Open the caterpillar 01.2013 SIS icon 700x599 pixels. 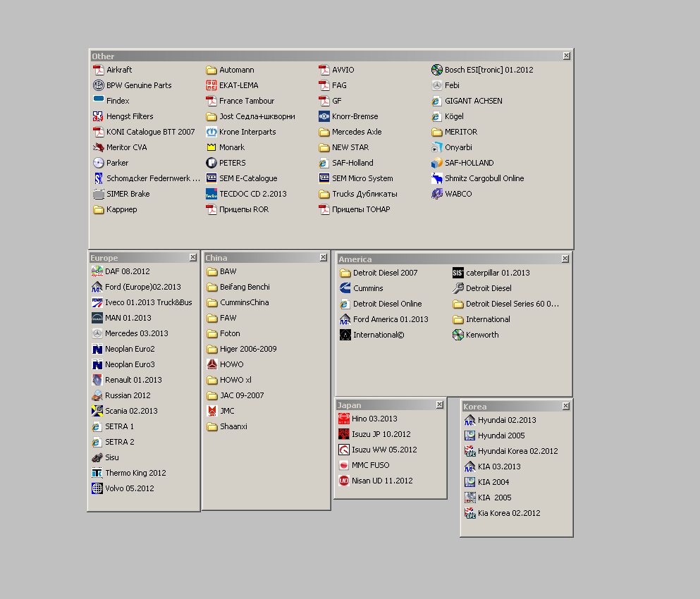click(x=458, y=273)
